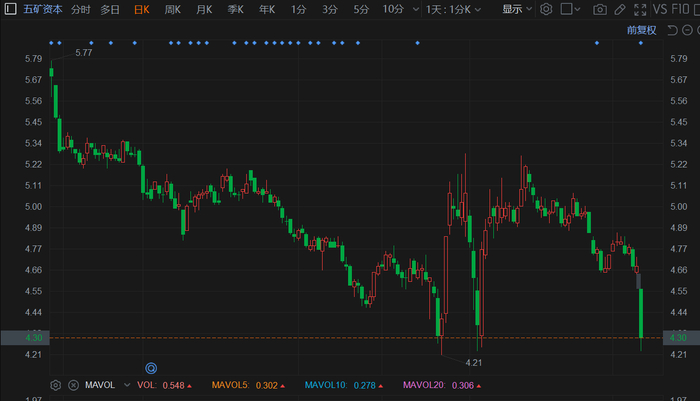Open the 显示 display dropdown
The image size is (700, 401).
click(x=517, y=9)
